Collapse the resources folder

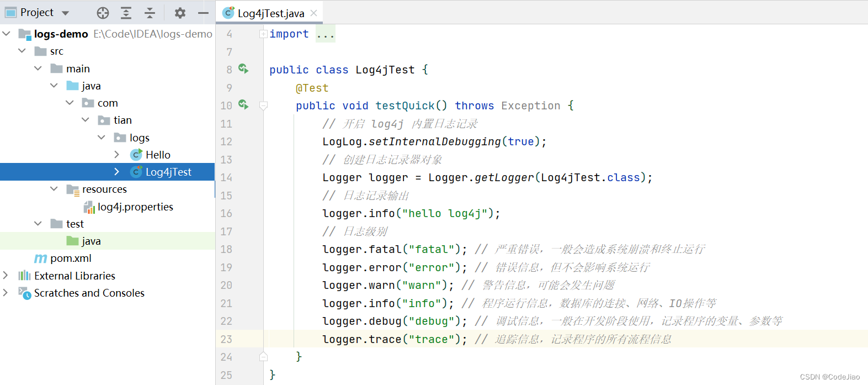(54, 189)
